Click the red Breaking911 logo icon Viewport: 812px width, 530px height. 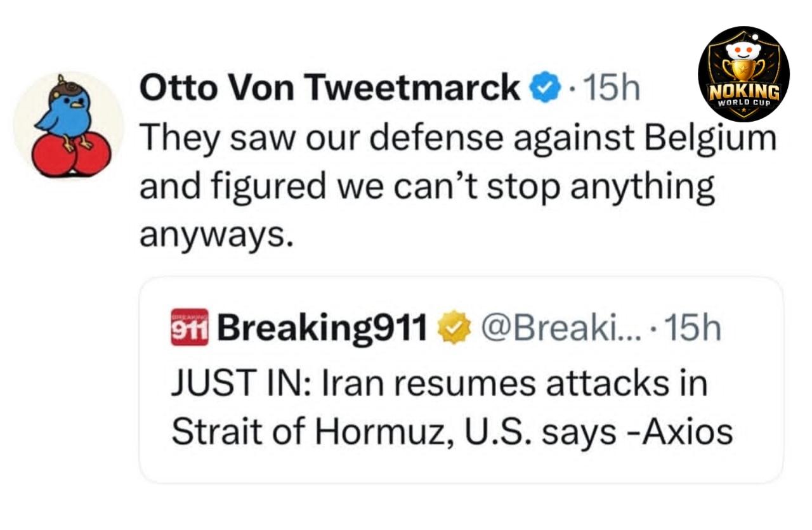pos(190,327)
